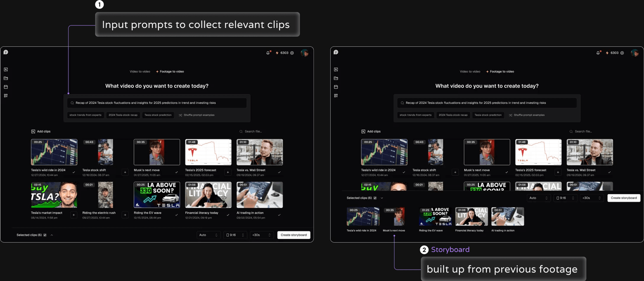This screenshot has width=644, height=281.
Task: Open 9:16 aspect ratio dropdown, left window
Action: pos(235,235)
